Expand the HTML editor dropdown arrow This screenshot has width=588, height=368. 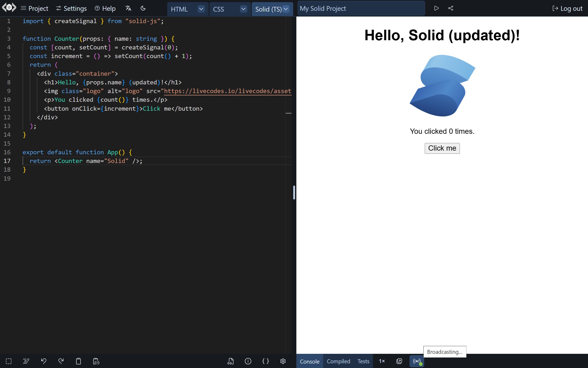click(x=201, y=9)
